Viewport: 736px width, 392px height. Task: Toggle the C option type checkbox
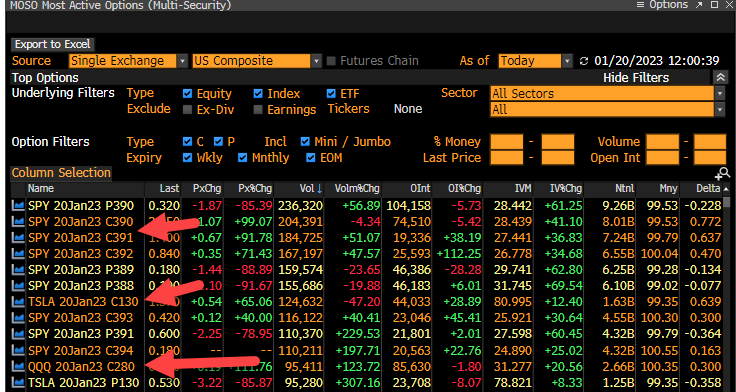(x=187, y=142)
